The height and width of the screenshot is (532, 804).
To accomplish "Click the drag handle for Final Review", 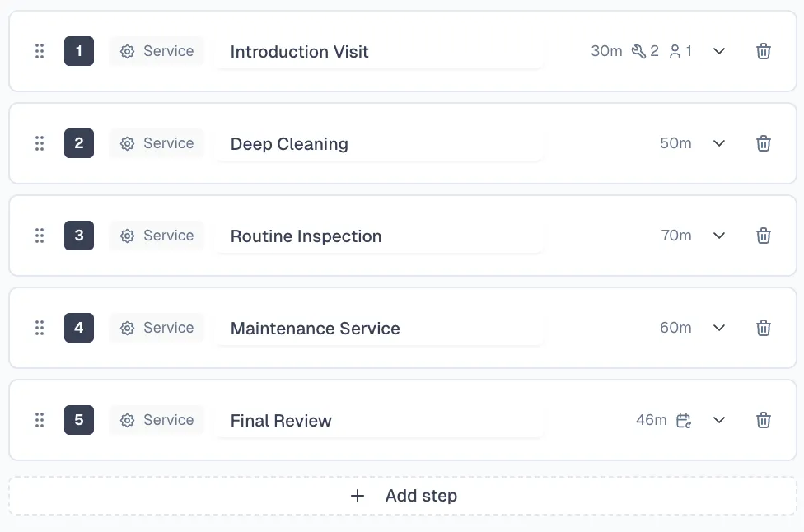I will (40, 420).
